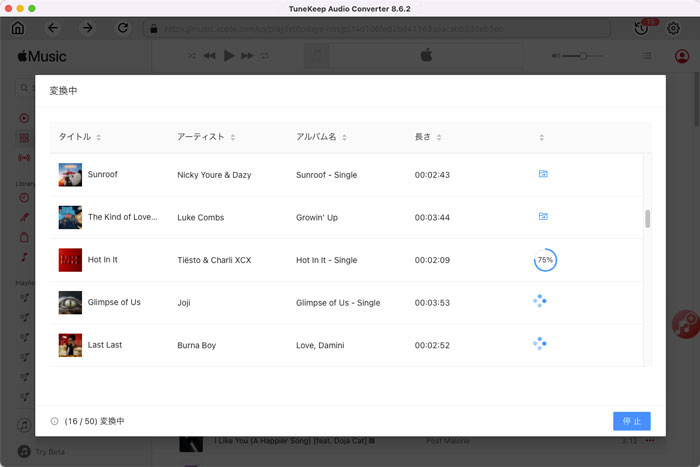Click The Kind of Love album artwork

70,217
